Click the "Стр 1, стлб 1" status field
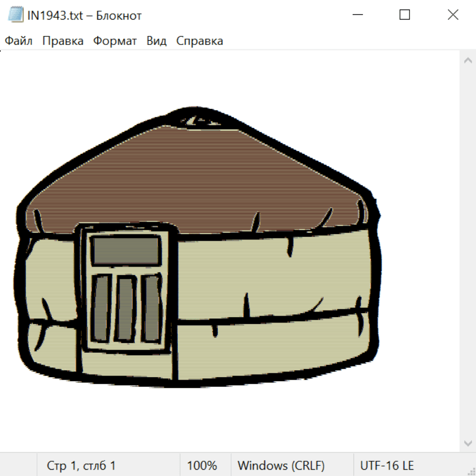Viewport: 476px width, 476px height. (81, 466)
